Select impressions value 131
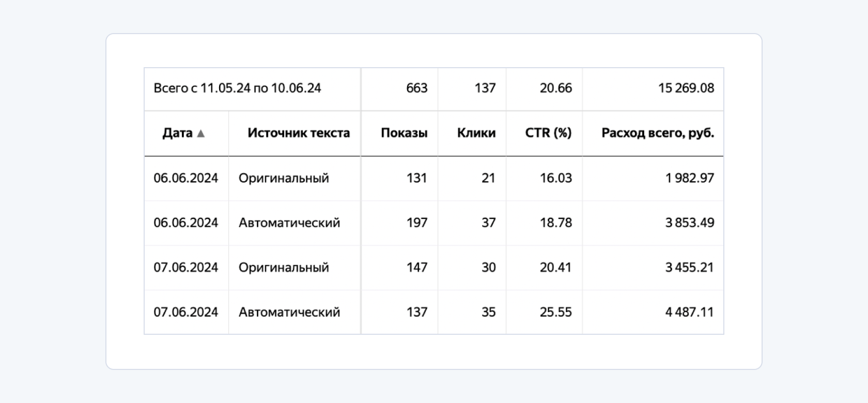This screenshot has width=868, height=403. pos(416,178)
